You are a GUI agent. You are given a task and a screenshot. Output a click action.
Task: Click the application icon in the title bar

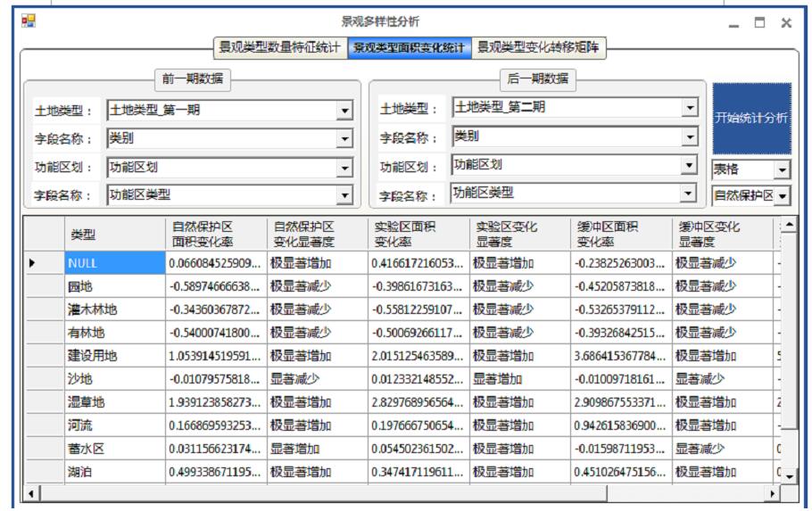click(x=29, y=21)
